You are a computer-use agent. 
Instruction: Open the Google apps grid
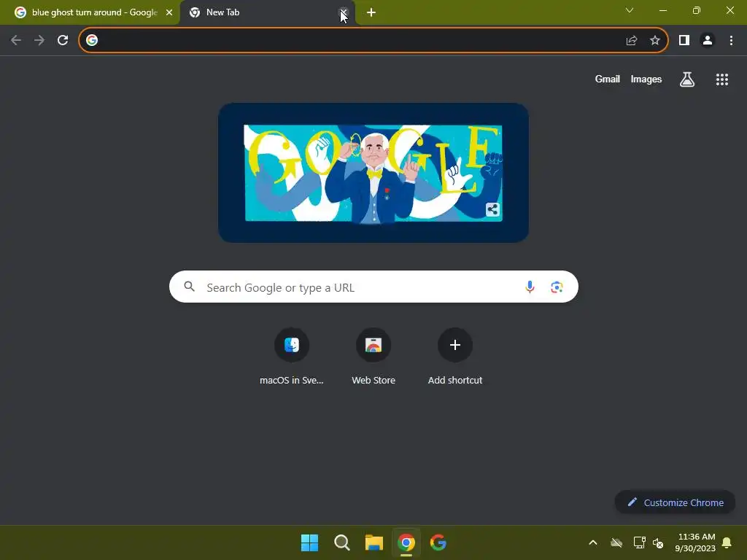[722, 79]
